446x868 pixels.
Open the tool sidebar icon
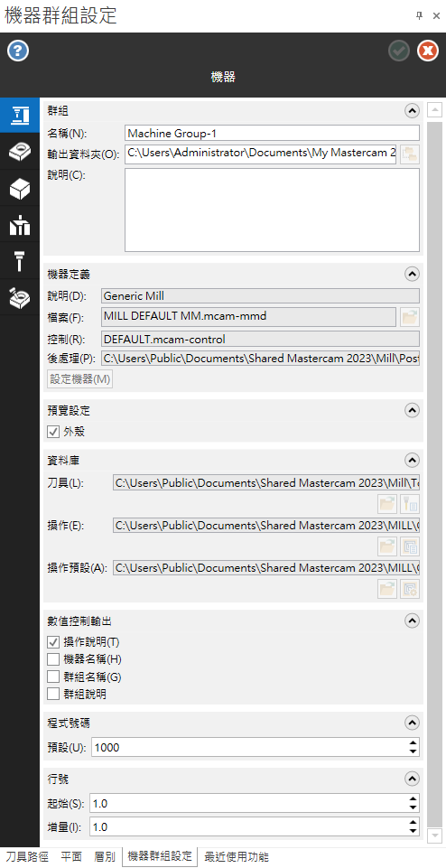[20, 261]
